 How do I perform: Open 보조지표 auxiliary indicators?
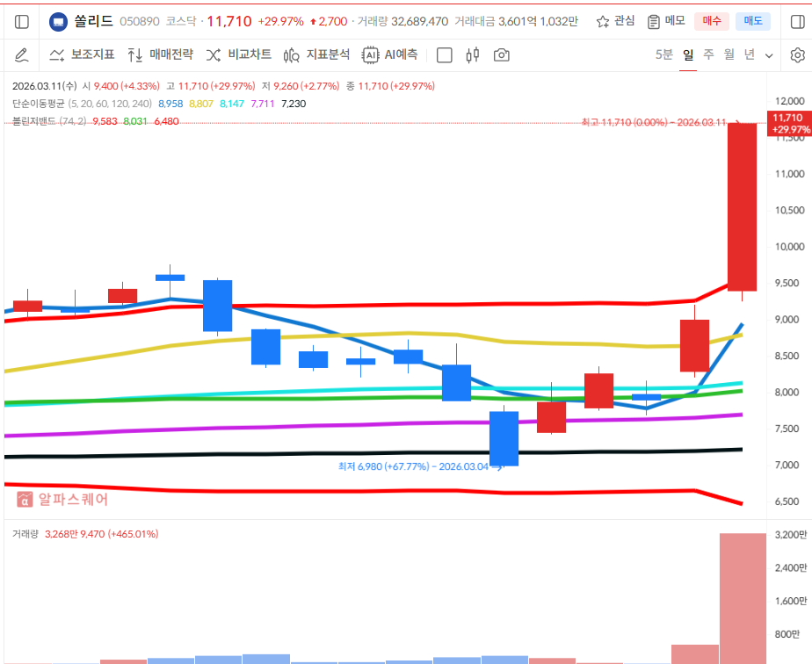coord(82,55)
